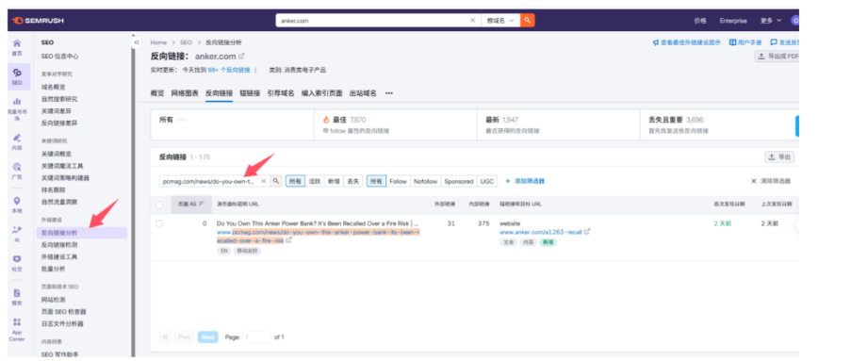Click the orange search magnifier button
Screen dimensions: 868x361
tap(527, 21)
